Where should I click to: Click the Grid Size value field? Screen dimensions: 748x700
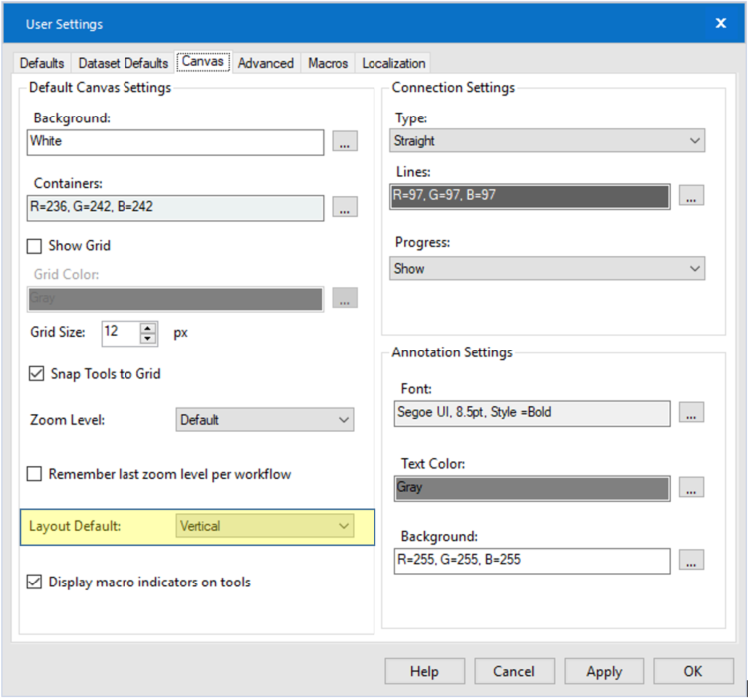(x=122, y=332)
